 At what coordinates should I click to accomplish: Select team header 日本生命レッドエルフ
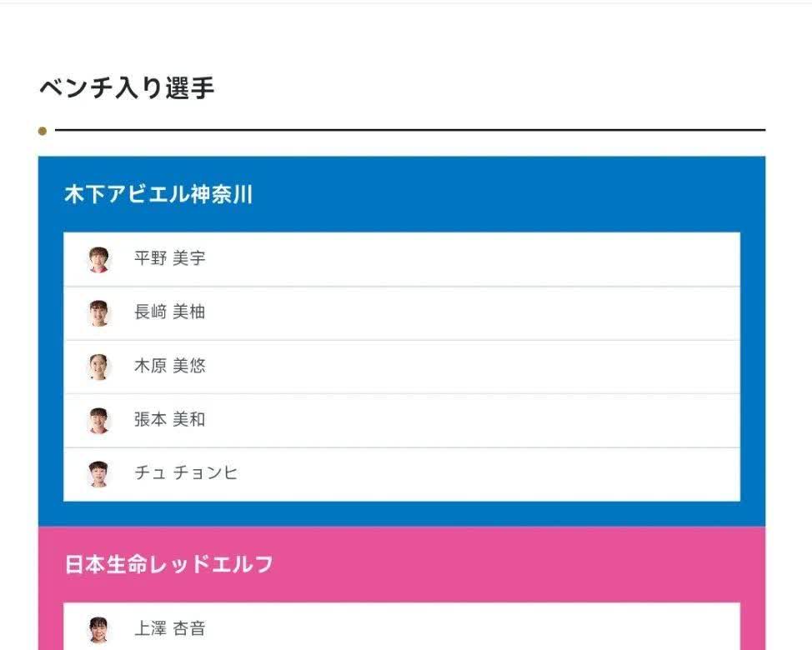tap(169, 564)
